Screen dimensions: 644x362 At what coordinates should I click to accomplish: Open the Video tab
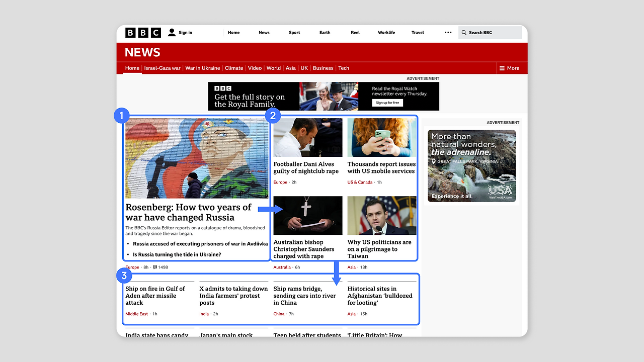tap(255, 68)
